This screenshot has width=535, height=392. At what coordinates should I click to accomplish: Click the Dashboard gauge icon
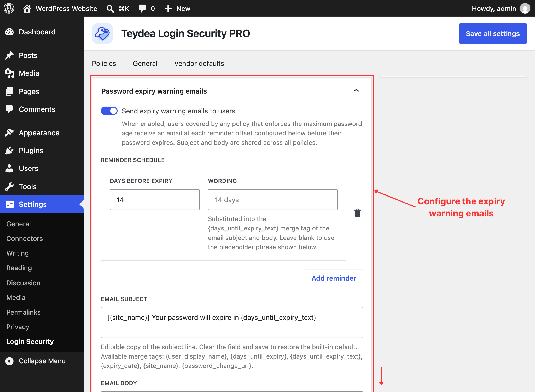click(x=9, y=32)
